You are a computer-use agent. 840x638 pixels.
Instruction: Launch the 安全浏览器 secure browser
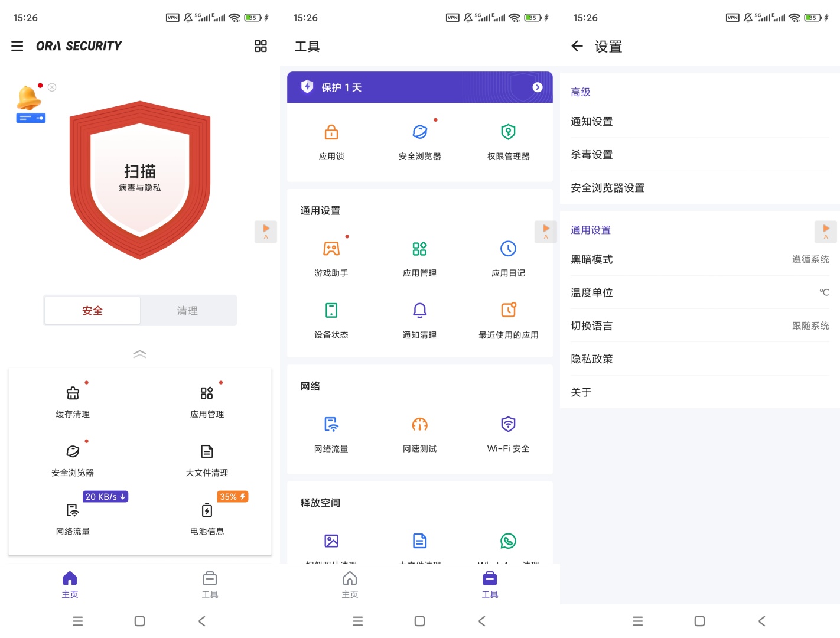(72, 459)
